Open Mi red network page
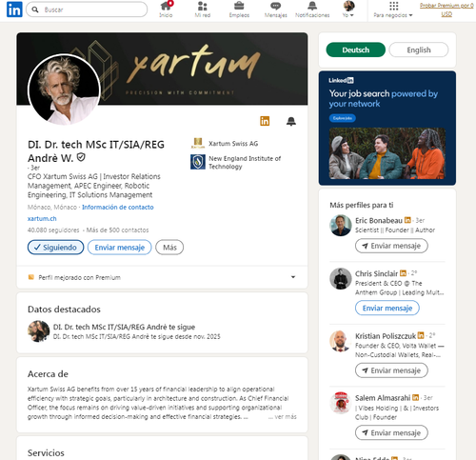 tap(203, 10)
